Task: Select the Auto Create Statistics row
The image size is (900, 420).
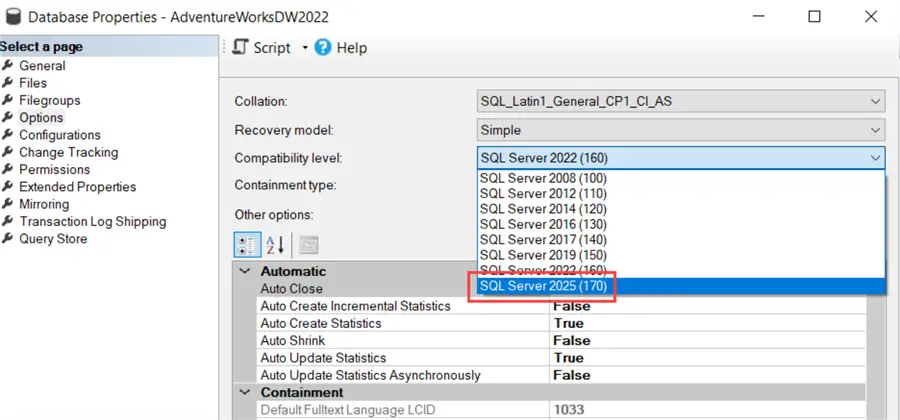Action: pos(561,323)
